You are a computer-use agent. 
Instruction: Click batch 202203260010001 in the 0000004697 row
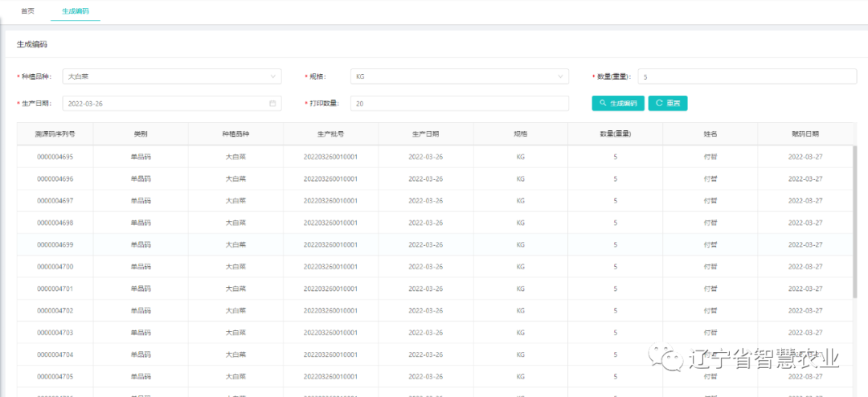[330, 200]
